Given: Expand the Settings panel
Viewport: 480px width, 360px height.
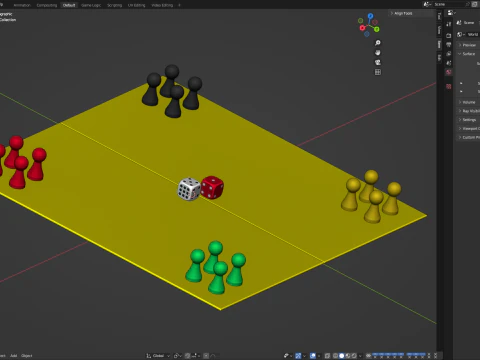Looking at the screenshot, I should pyautogui.click(x=468, y=120).
